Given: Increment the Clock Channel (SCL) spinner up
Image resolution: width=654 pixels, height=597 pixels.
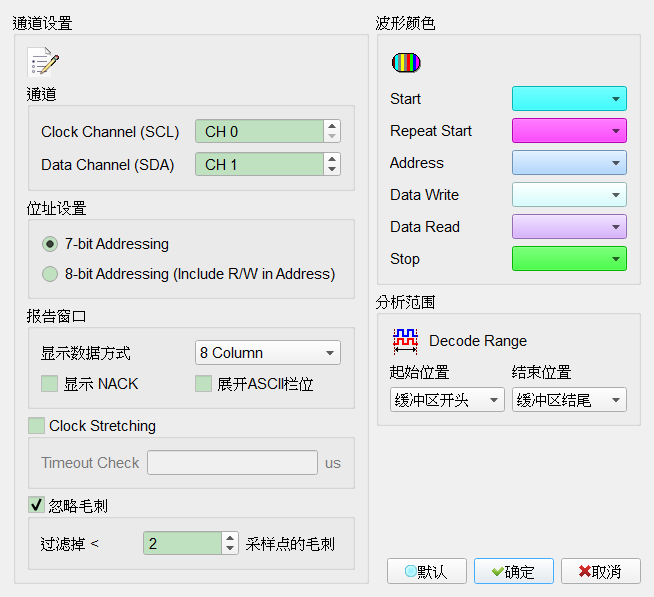Looking at the screenshot, I should (x=332, y=126).
